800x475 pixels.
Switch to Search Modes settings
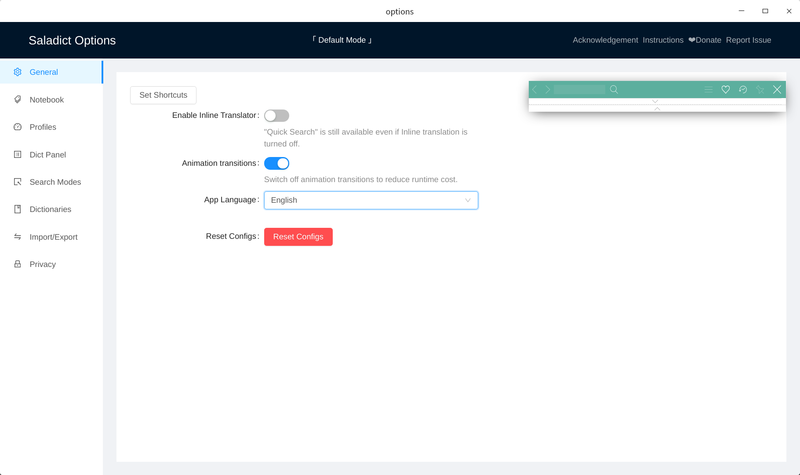pyautogui.click(x=54, y=182)
